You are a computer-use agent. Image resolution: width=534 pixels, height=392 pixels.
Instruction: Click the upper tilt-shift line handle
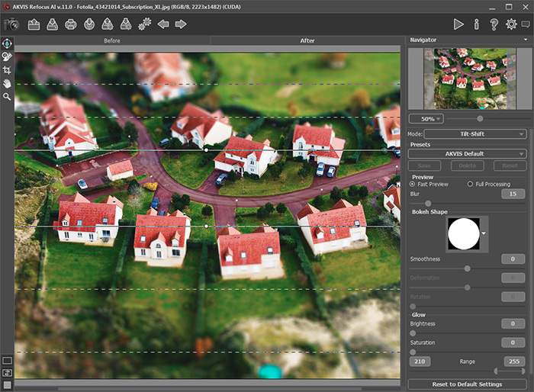(206, 149)
